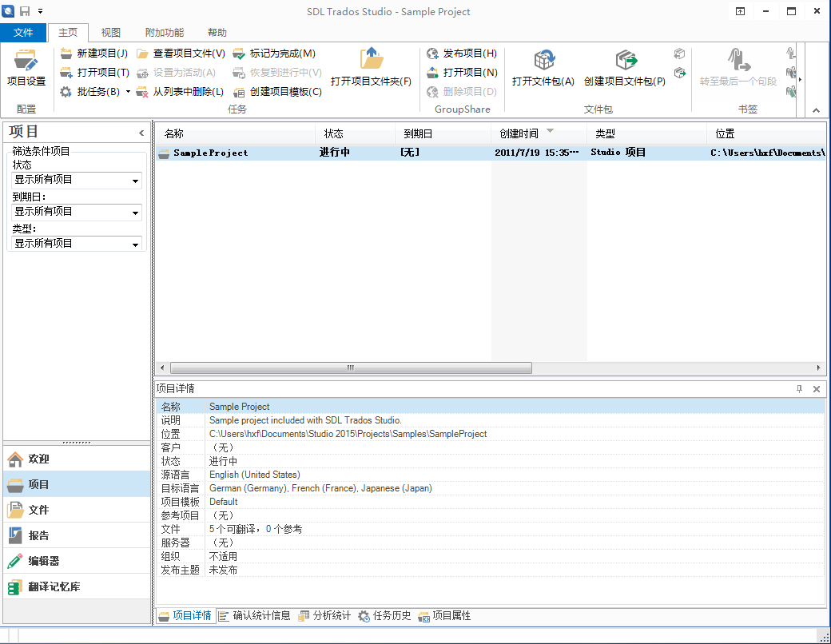
Task: Go to 文件 (Files) view in sidebar
Action: pos(77,510)
